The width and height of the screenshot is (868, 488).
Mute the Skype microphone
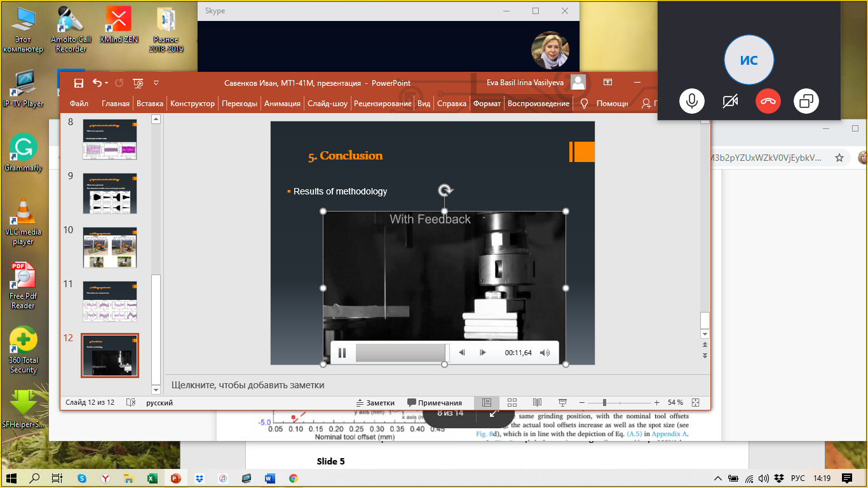691,101
